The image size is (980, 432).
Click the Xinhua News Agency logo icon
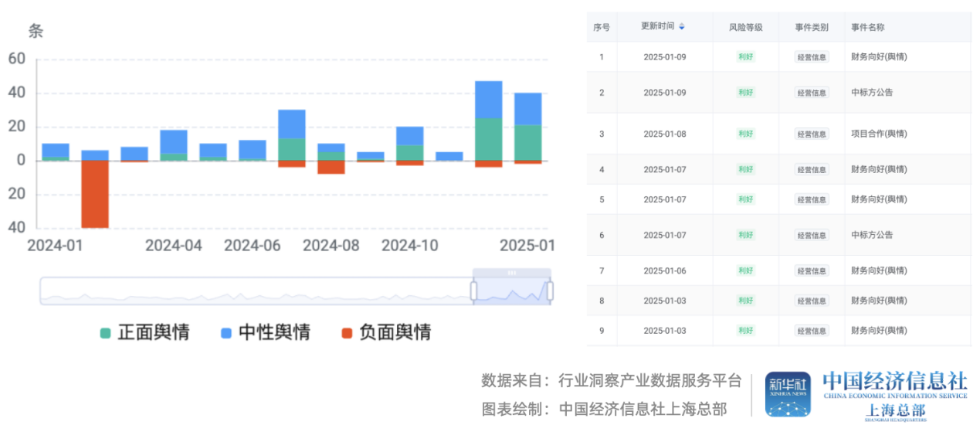click(788, 394)
